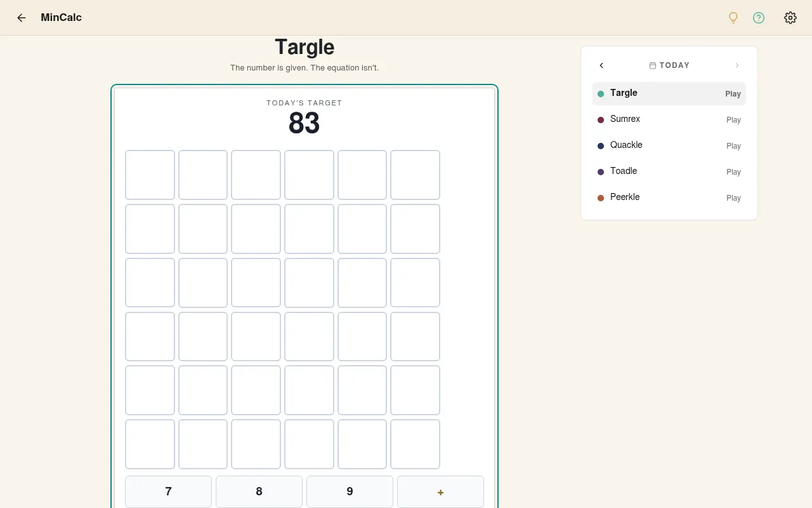Select Targle in the game list
The height and width of the screenshot is (508, 812).
669,93
